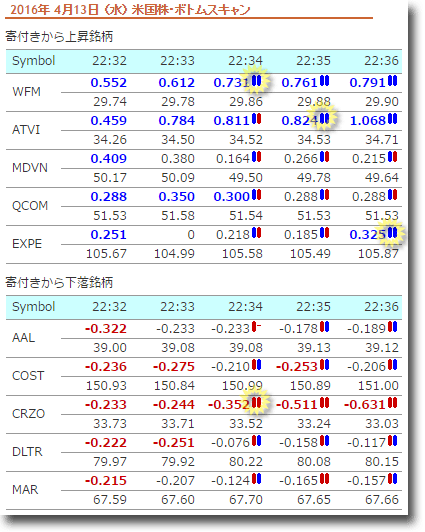The width and height of the screenshot is (425, 532).
Task: Click candlestick icon next to AAL -0.178
Action: (325, 327)
